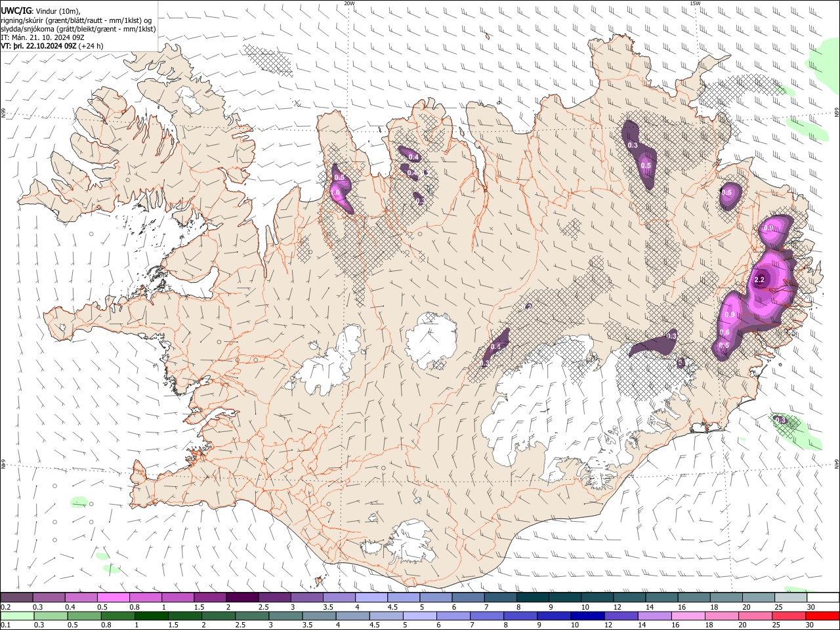Select the dark teal swatch labeled 8 in the upper legend
Screen dimensions: 840x630
pos(532,598)
